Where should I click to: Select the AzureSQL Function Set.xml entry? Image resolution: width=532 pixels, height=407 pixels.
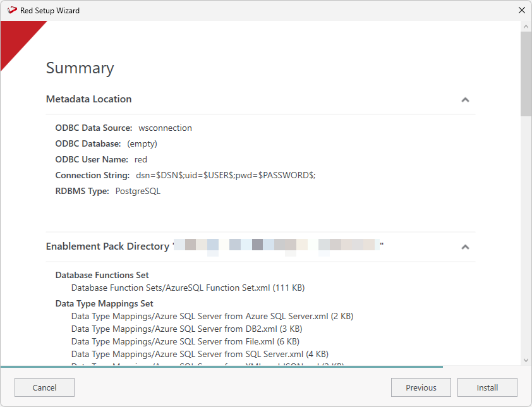[x=188, y=288]
